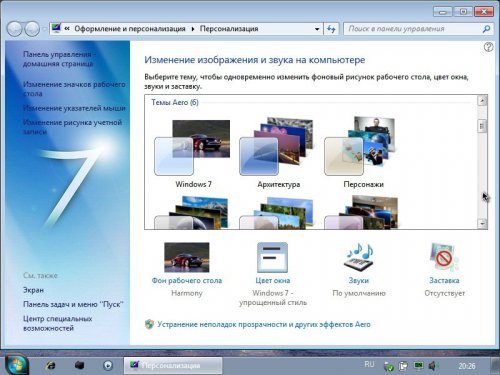This screenshot has height=375, width=500.
Task: Click the Windows Start orb
Action: click(16, 365)
